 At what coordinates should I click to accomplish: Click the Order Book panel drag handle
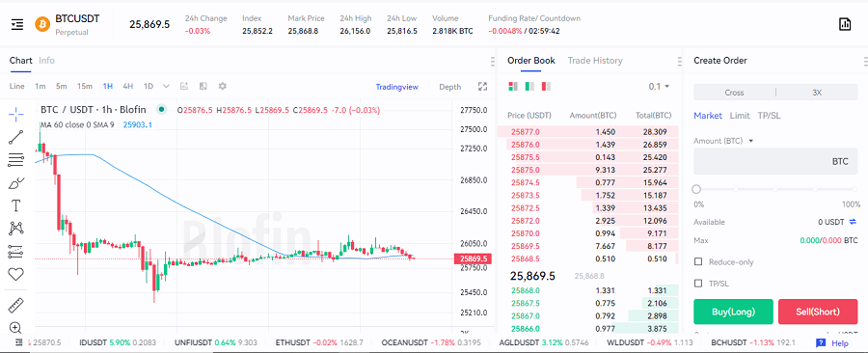click(679, 61)
